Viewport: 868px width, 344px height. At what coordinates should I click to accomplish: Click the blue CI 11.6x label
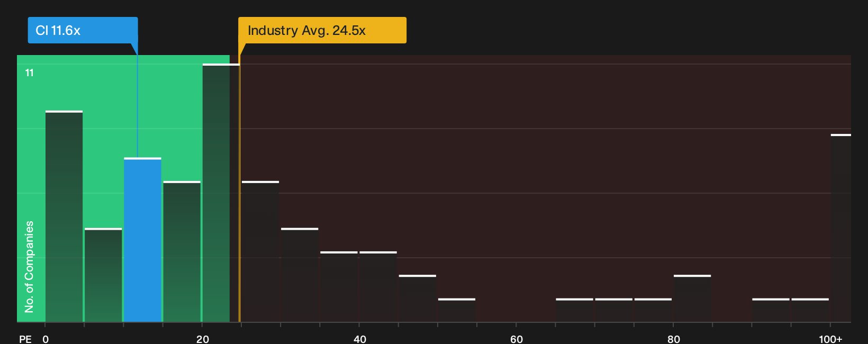[x=83, y=30]
